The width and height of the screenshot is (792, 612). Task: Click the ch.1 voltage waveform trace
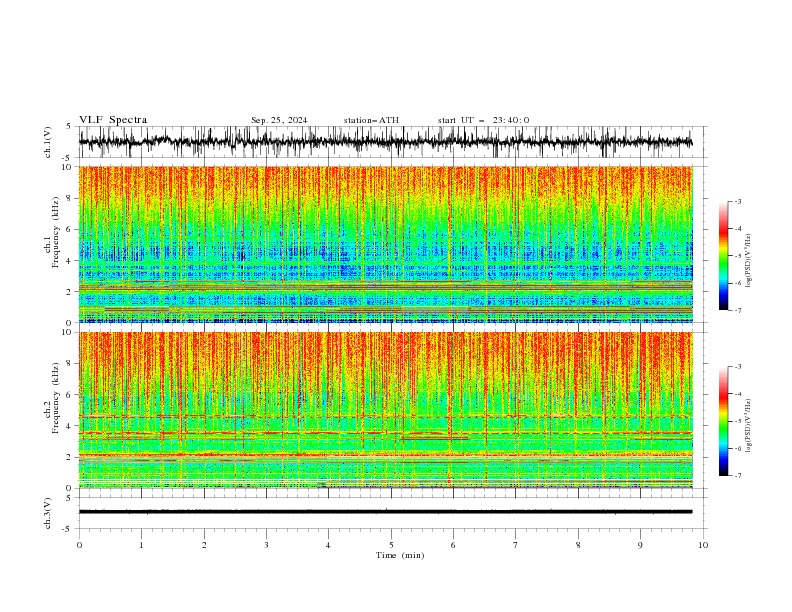point(385,142)
